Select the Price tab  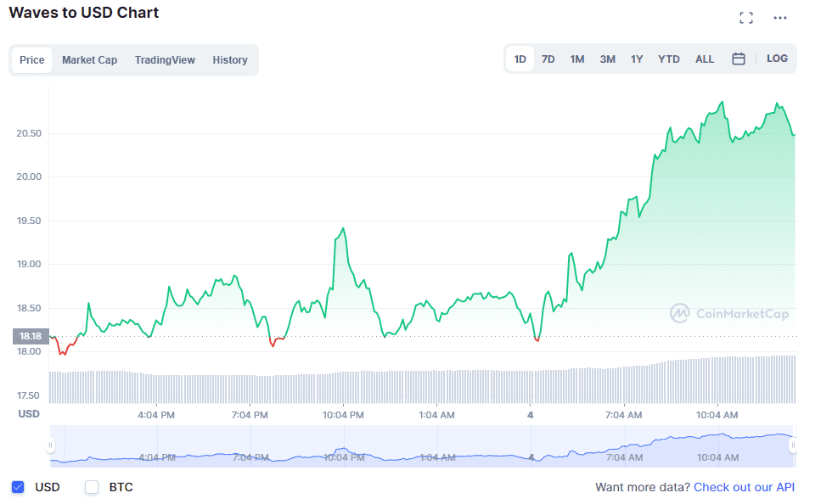pos(31,59)
